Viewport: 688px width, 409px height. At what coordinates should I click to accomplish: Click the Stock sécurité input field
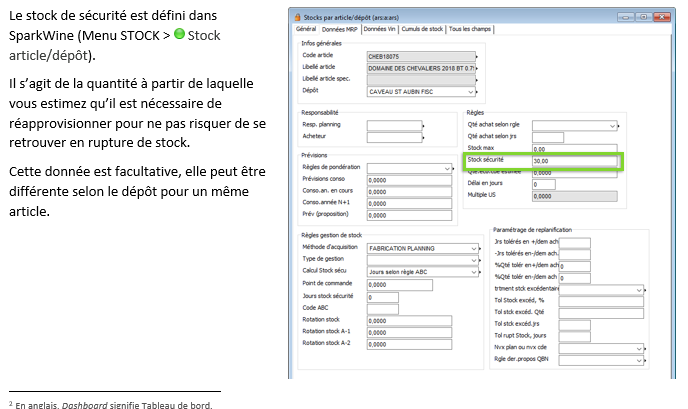575,160
